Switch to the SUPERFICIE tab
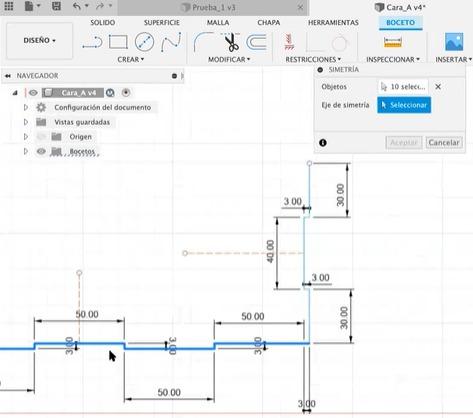Image resolution: width=473 pixels, height=418 pixels. (162, 23)
